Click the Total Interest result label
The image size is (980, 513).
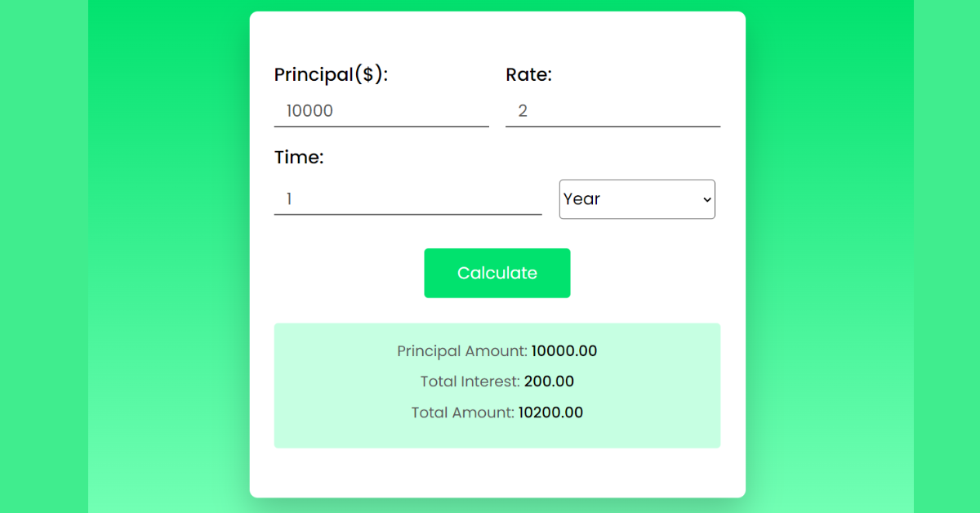[470, 381]
